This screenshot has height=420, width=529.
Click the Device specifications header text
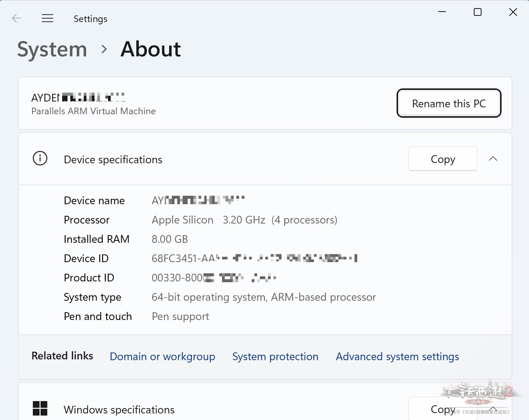click(x=113, y=159)
